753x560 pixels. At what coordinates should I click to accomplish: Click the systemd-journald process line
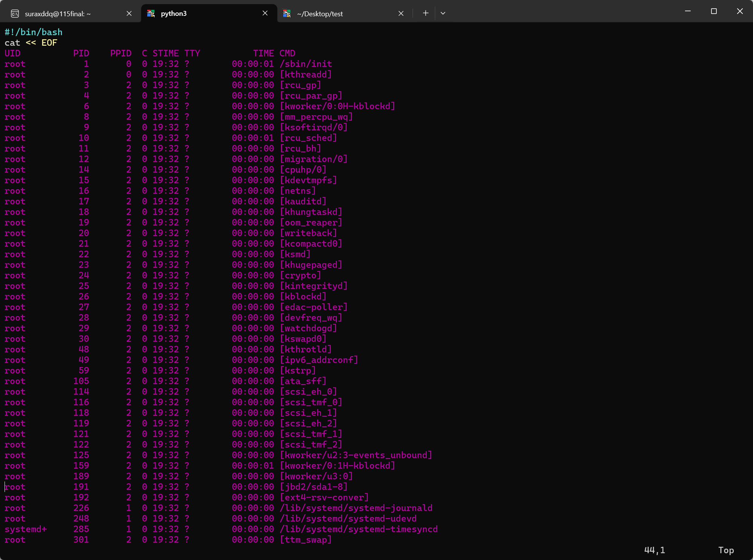356,508
